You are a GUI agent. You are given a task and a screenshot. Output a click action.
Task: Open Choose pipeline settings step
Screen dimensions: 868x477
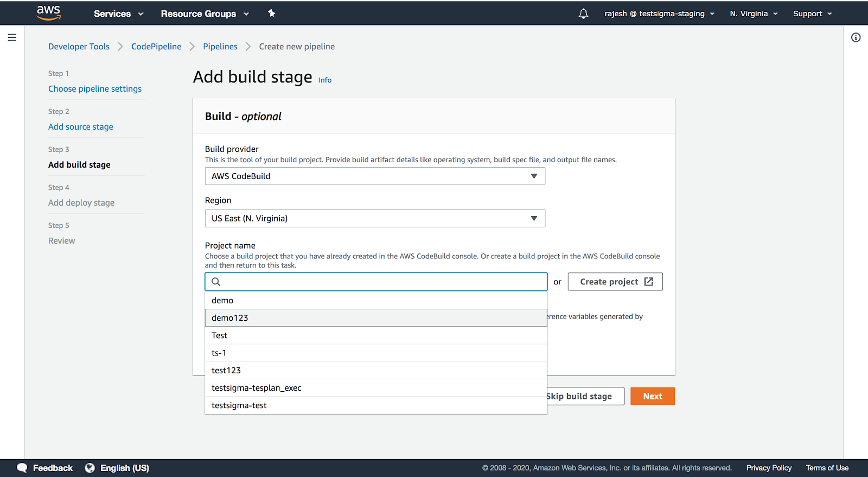pyautogui.click(x=95, y=89)
